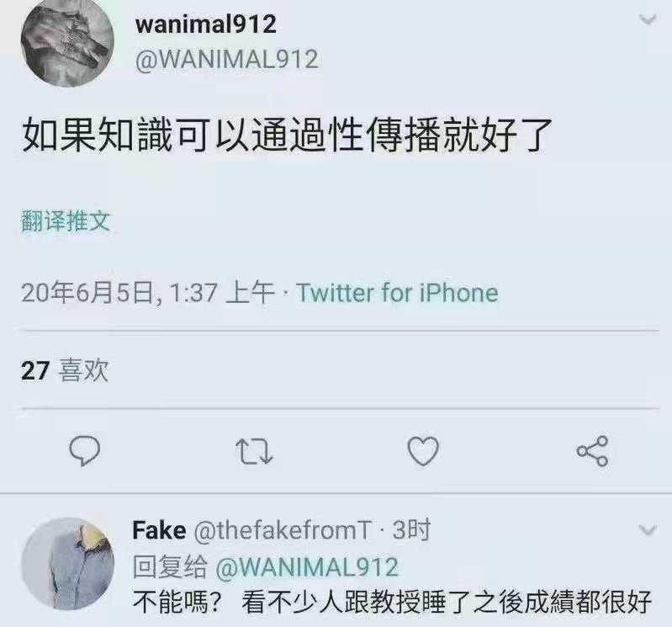Open the share icon for this tweet
The image size is (672, 627).
(x=592, y=451)
